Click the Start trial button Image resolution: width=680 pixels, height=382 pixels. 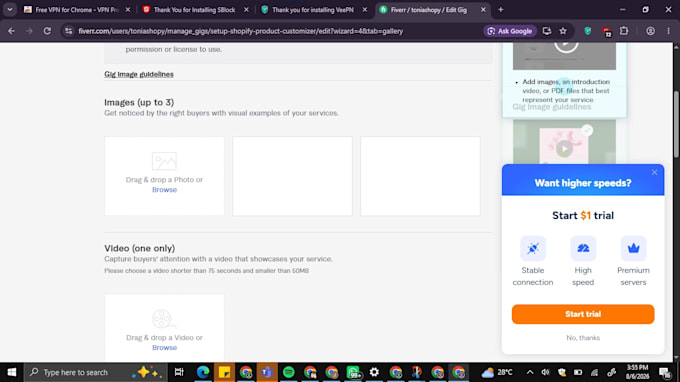point(583,314)
